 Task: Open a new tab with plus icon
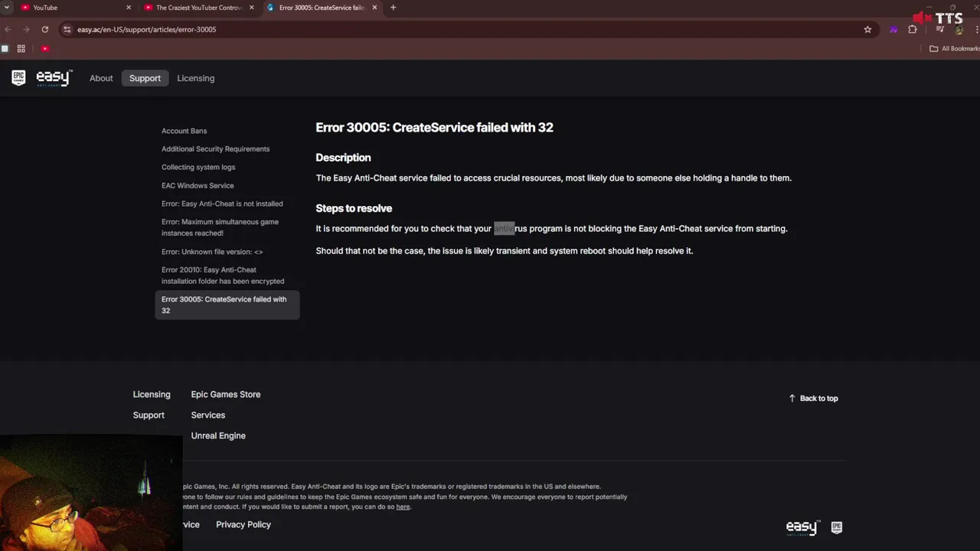pyautogui.click(x=393, y=8)
